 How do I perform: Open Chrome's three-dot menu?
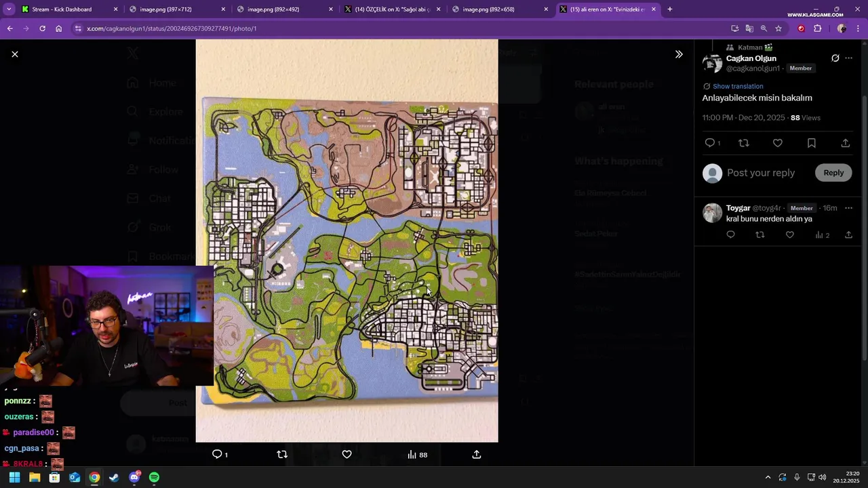[x=858, y=28]
